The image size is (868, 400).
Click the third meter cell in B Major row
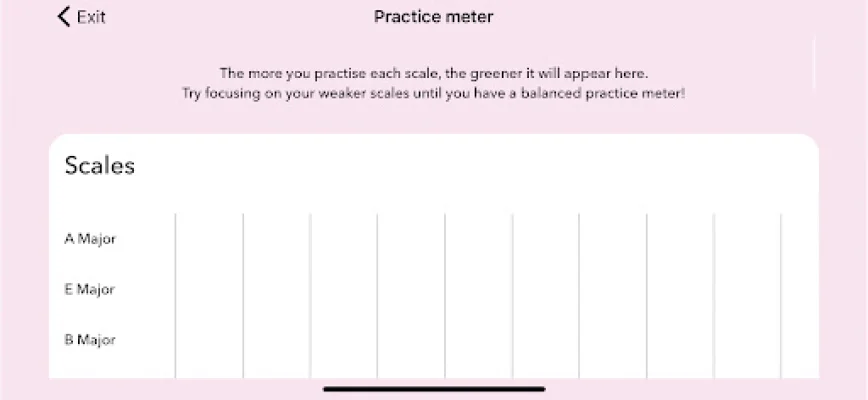(x=344, y=340)
